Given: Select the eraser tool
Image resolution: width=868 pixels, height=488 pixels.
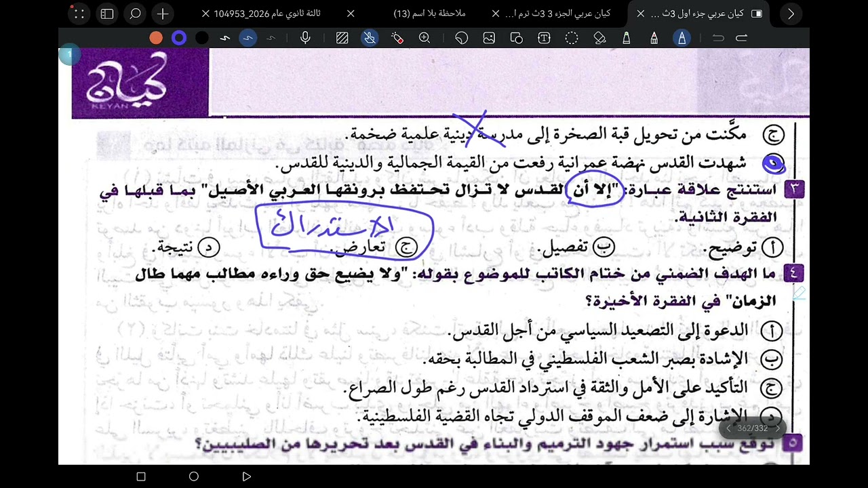Looking at the screenshot, I should point(599,38).
